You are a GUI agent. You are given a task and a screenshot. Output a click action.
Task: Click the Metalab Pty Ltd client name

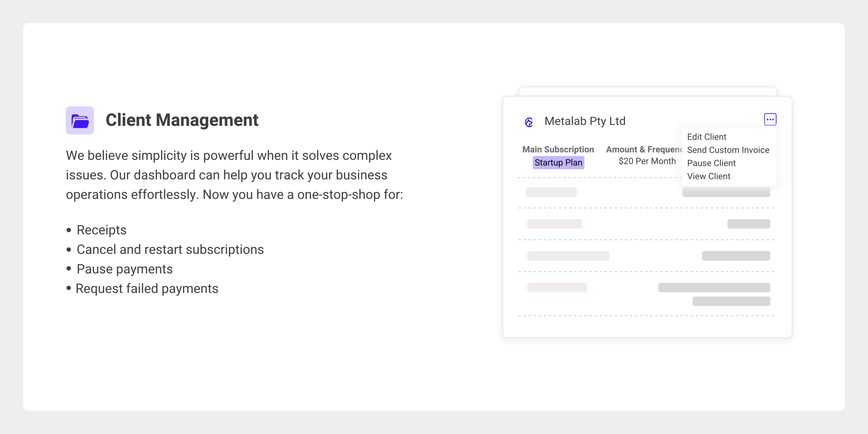click(x=585, y=121)
